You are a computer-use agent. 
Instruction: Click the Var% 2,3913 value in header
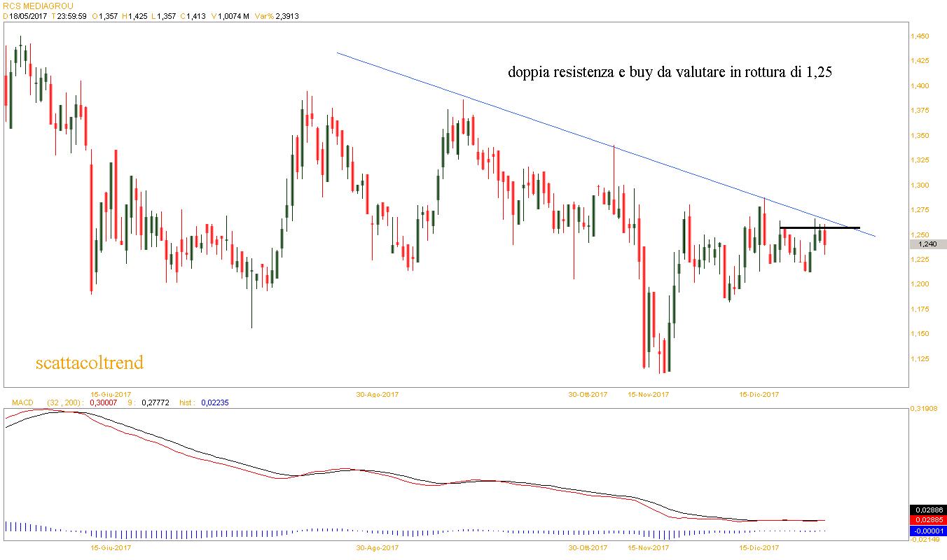tap(276, 16)
